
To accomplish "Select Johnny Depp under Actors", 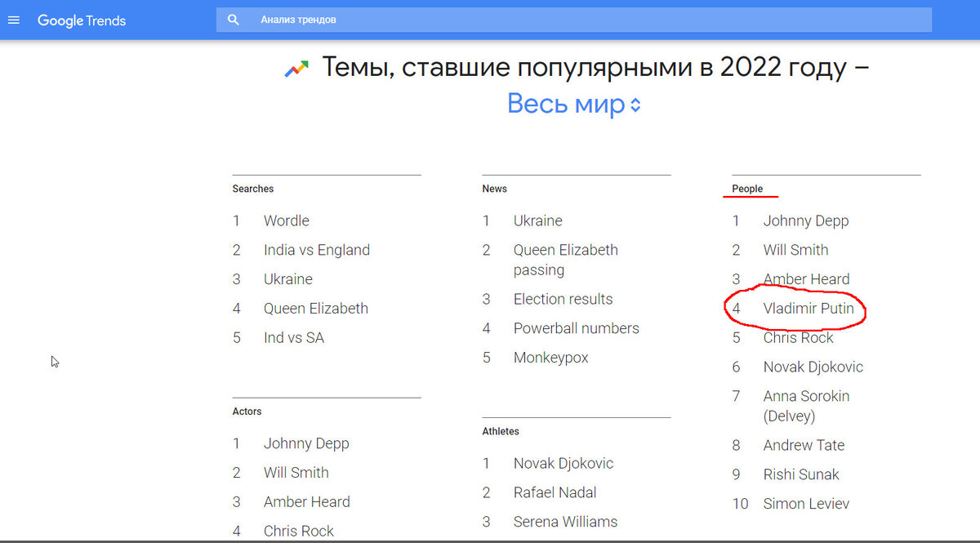I will (306, 443).
